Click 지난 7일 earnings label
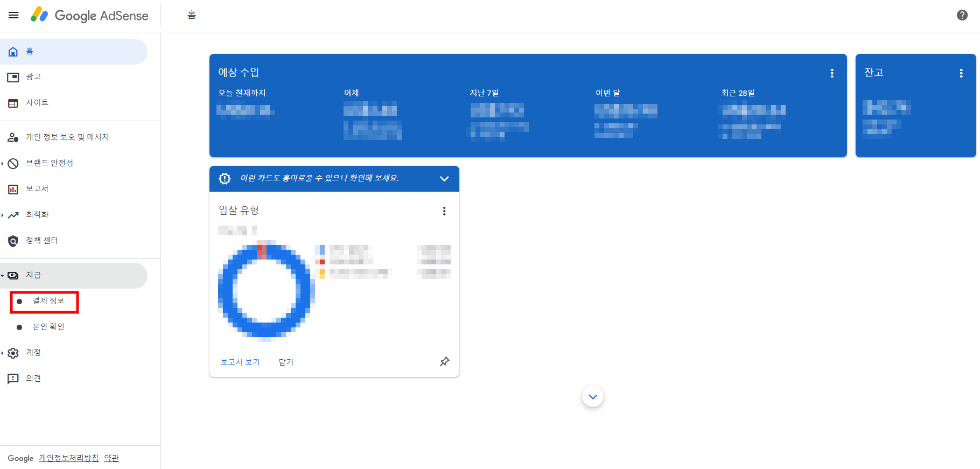This screenshot has height=469, width=980. tap(485, 93)
